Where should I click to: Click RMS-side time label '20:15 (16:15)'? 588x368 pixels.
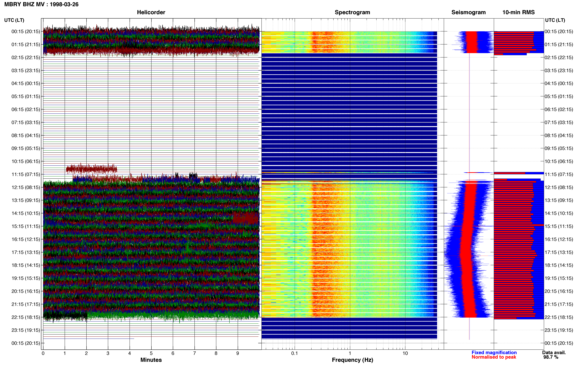pyautogui.click(x=559, y=291)
